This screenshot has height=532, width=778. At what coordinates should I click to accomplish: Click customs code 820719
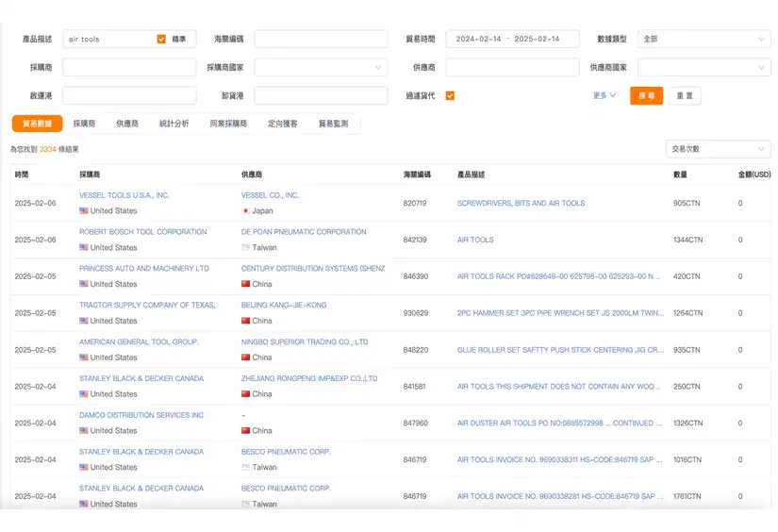point(415,203)
